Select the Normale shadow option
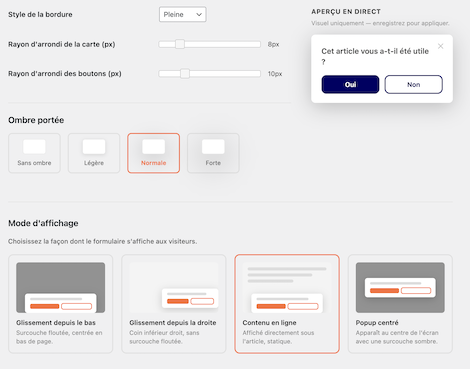Viewport: 470px width, 369px height. (153, 153)
